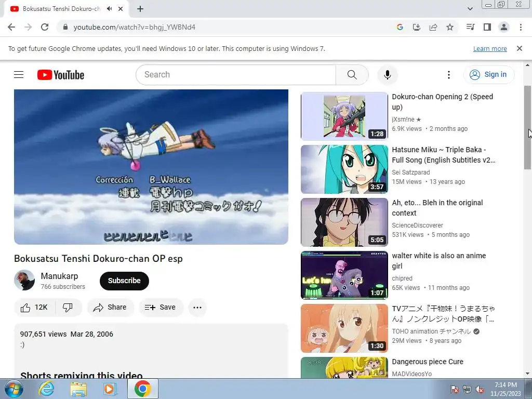This screenshot has height=399, width=532.
Task: Expand the tab search chevron
Action: (x=470, y=9)
